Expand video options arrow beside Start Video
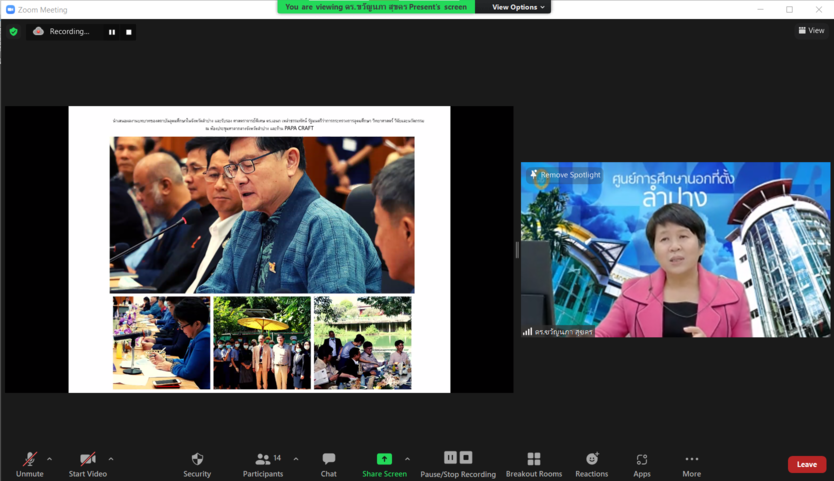 [111, 459]
